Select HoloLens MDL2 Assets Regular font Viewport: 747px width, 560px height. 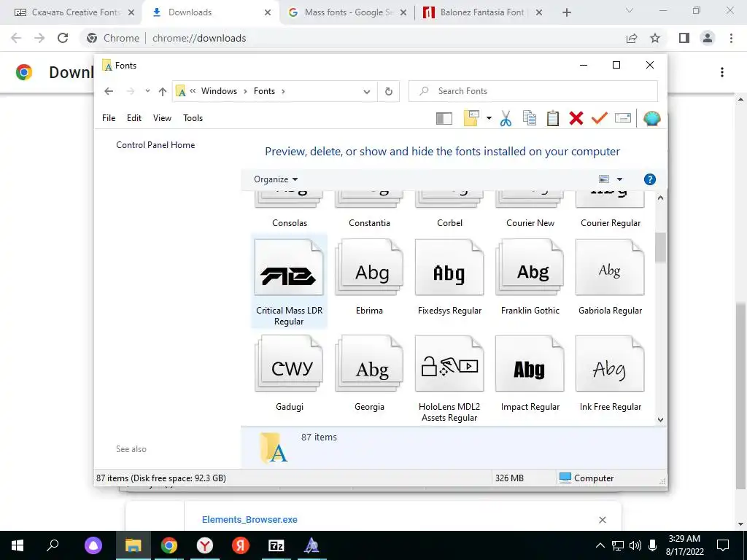coord(449,379)
